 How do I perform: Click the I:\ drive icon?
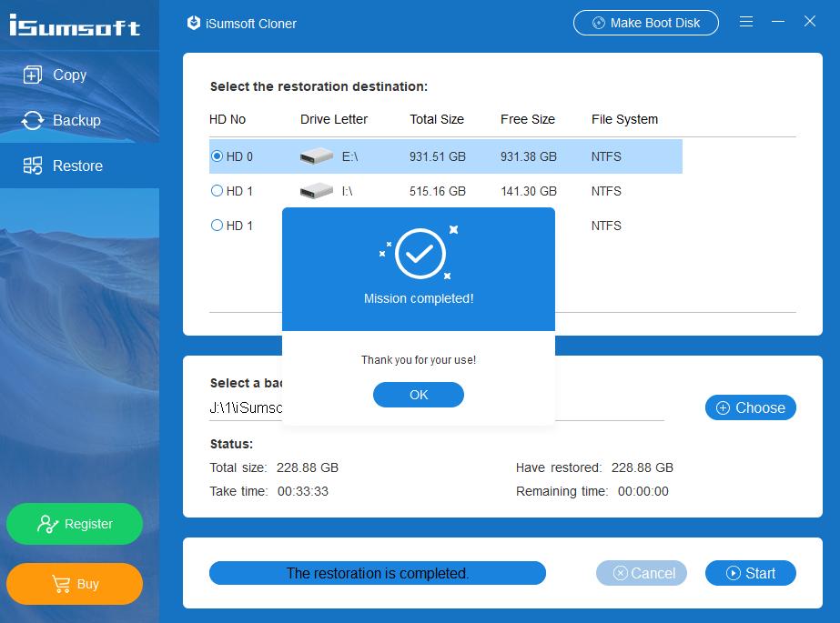point(316,191)
